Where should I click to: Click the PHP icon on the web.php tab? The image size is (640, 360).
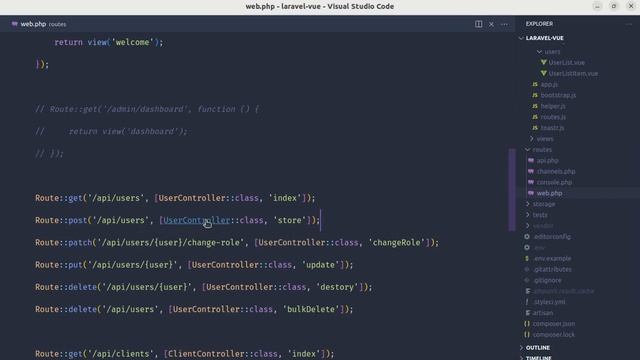[x=15, y=24]
